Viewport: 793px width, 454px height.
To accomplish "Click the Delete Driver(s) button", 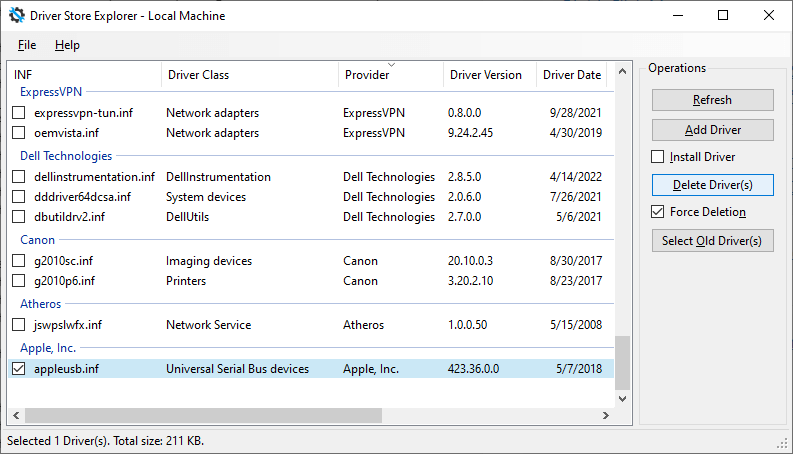I will [713, 185].
